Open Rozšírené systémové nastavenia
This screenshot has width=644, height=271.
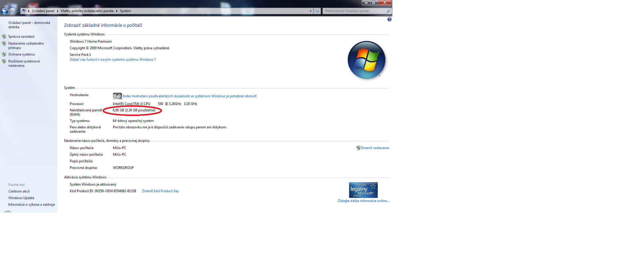coord(24,63)
